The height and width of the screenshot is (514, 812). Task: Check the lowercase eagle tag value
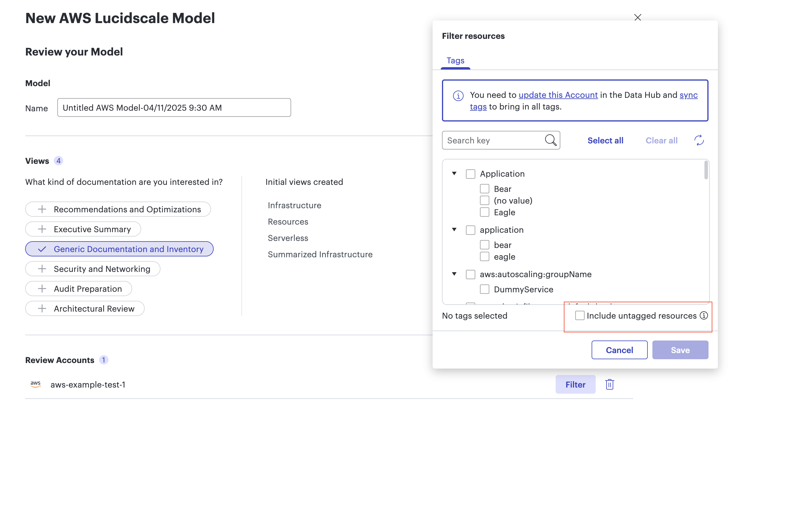[485, 257]
